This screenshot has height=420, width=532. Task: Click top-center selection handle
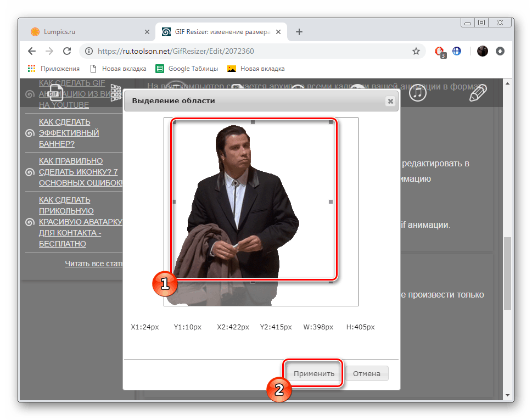click(x=253, y=122)
